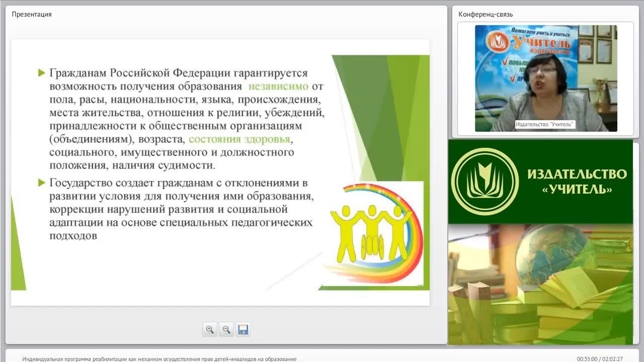The width and height of the screenshot is (644, 362).
Task: Click the webinar title at the bottom bar
Action: click(159, 359)
